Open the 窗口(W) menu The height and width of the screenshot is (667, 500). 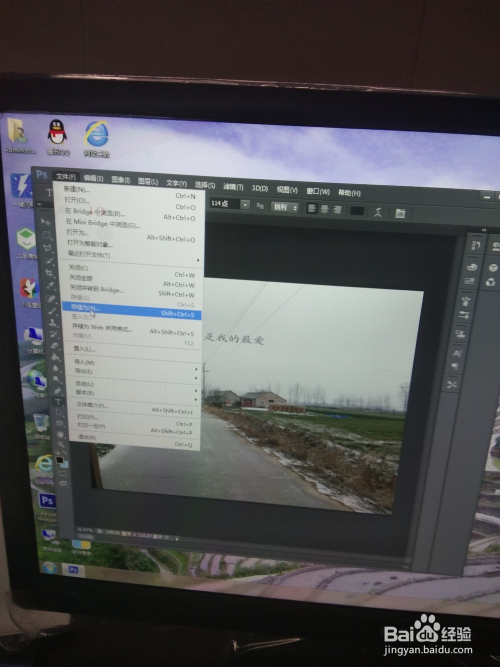click(x=318, y=191)
